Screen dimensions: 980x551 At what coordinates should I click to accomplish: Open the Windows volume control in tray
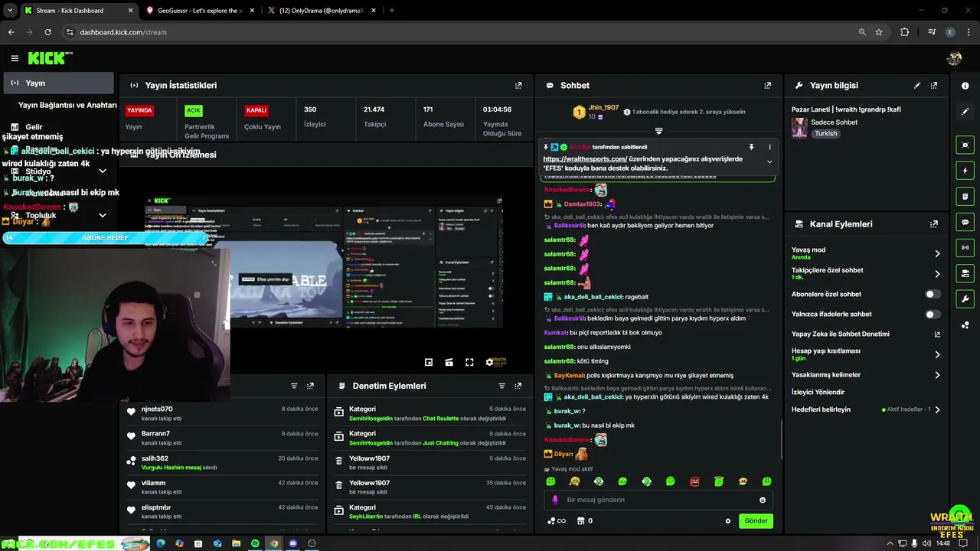[927, 543]
